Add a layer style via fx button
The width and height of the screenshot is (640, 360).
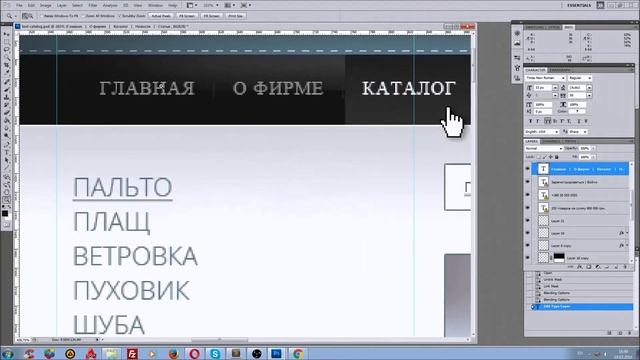coord(580,267)
